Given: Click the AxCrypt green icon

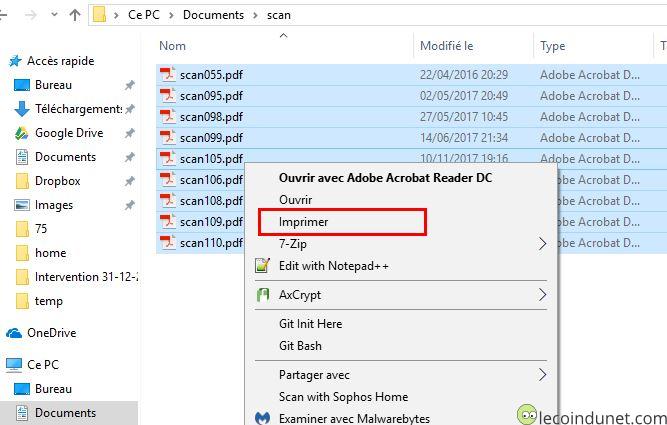Looking at the screenshot, I should pos(262,294).
